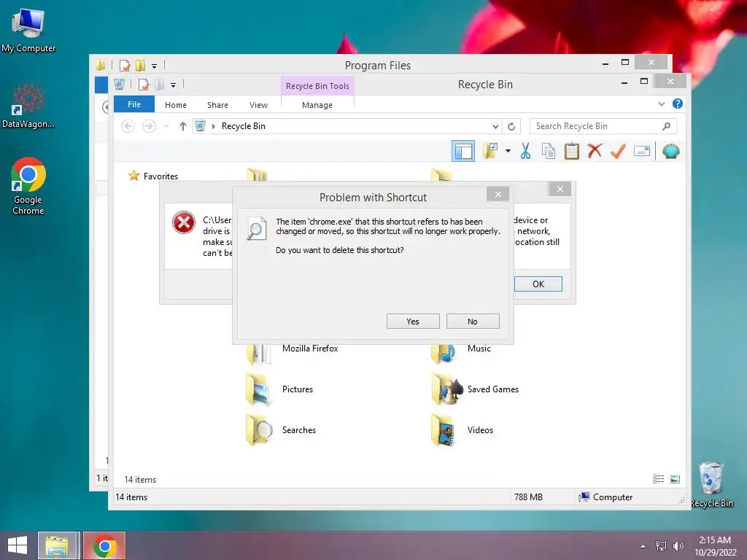Click the shell globe toolbar icon
The height and width of the screenshot is (560, 747).
[671, 152]
